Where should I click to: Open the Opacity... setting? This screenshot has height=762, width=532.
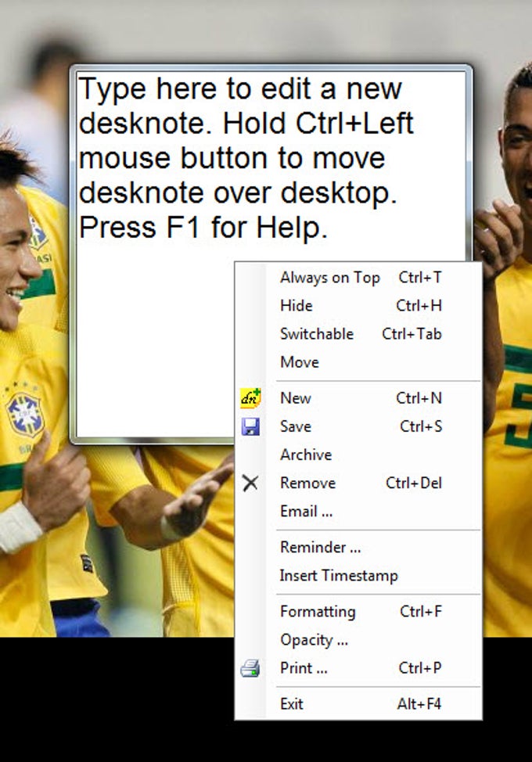[358, 639]
